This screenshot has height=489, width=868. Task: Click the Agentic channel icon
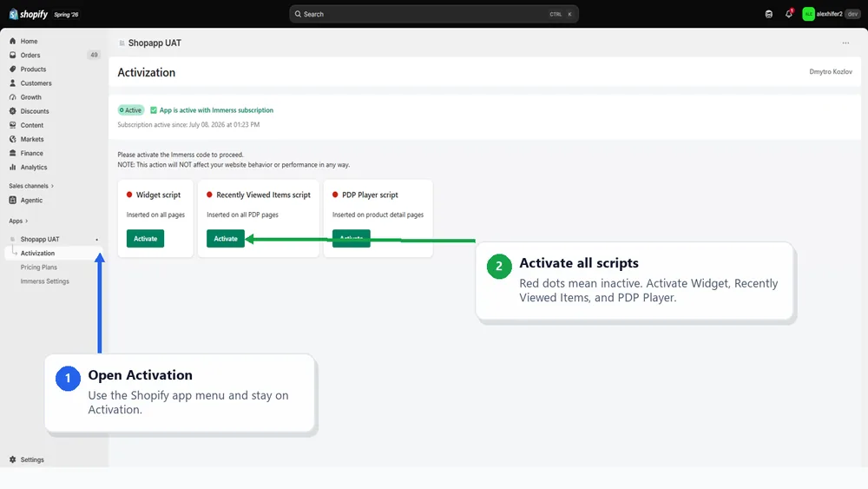(x=13, y=200)
